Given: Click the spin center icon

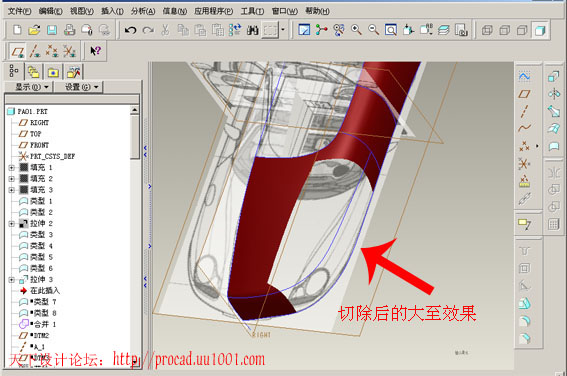Looking at the screenshot, I should pos(321,30).
